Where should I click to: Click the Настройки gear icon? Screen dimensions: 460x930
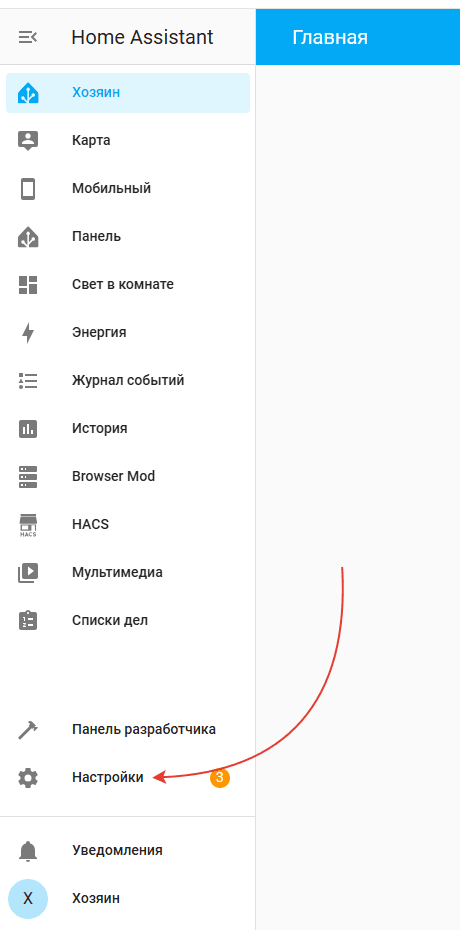(x=28, y=778)
